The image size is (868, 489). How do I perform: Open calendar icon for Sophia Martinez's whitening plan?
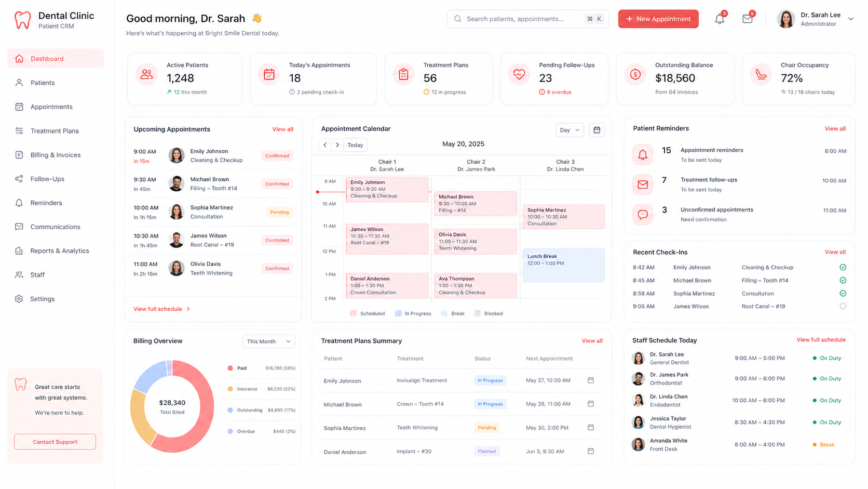click(x=591, y=428)
